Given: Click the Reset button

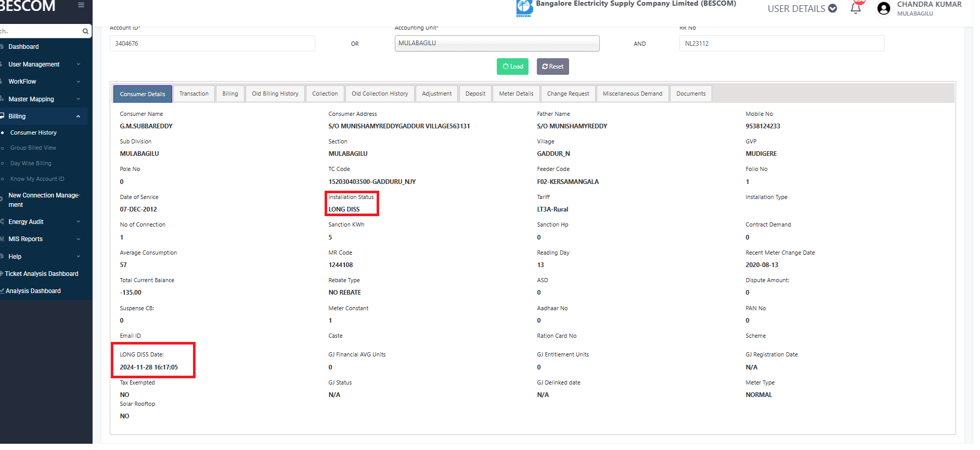Looking at the screenshot, I should [552, 67].
